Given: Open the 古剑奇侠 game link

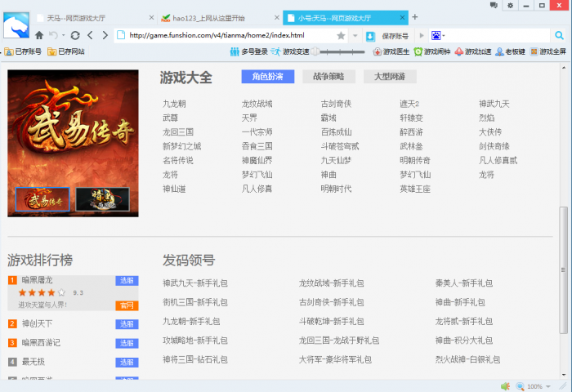Looking at the screenshot, I should point(337,104).
